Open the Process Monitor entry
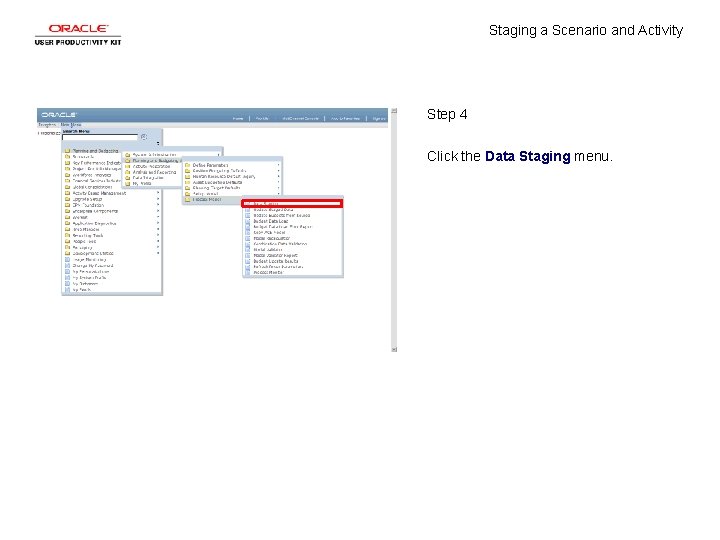 coord(269,272)
